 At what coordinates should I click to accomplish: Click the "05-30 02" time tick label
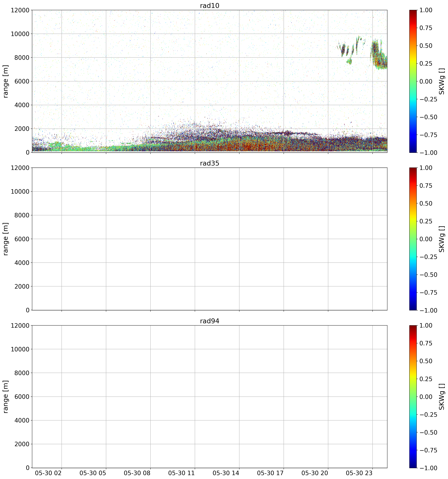(x=48, y=473)
